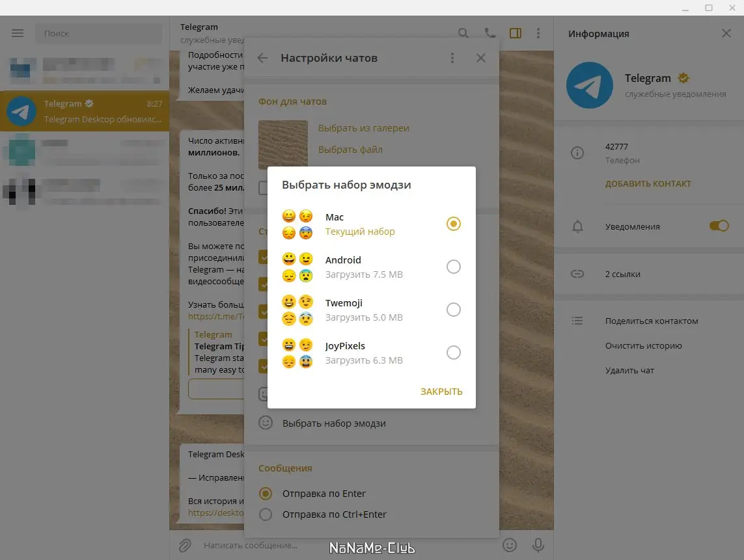Start a call with phone icon

pos(489,33)
